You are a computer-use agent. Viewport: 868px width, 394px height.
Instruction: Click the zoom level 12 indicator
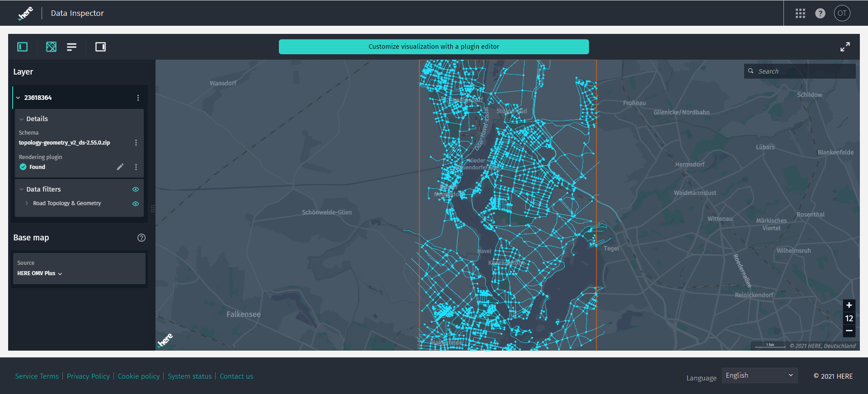point(849,318)
